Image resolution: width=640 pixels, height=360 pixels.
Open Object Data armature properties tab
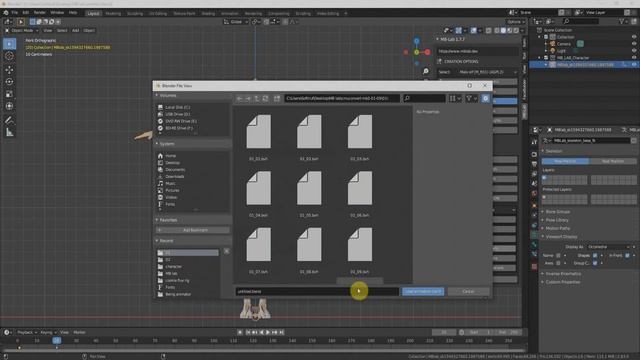534,235
